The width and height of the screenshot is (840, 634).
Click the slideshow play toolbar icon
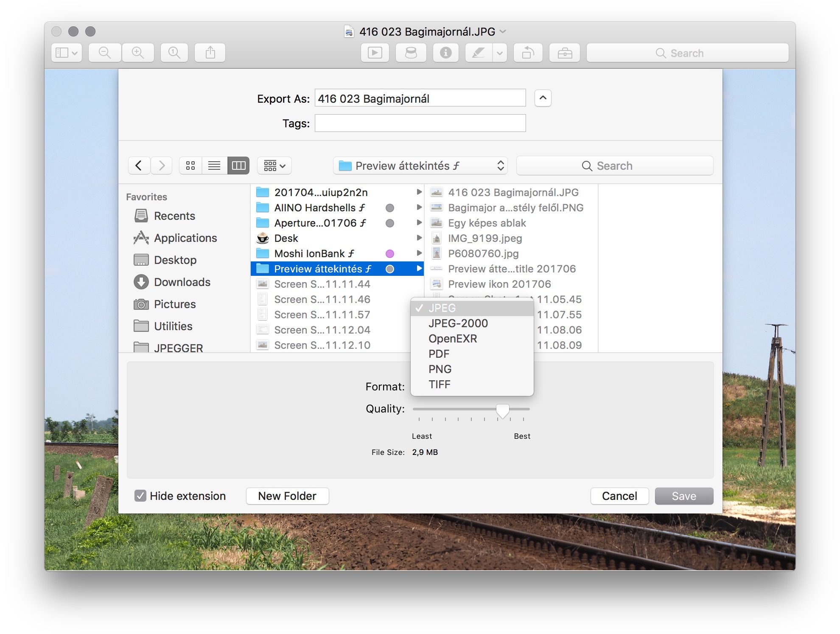375,53
